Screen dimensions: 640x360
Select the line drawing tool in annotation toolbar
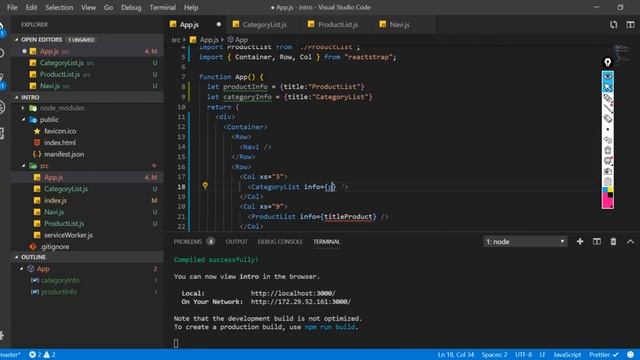click(x=607, y=108)
